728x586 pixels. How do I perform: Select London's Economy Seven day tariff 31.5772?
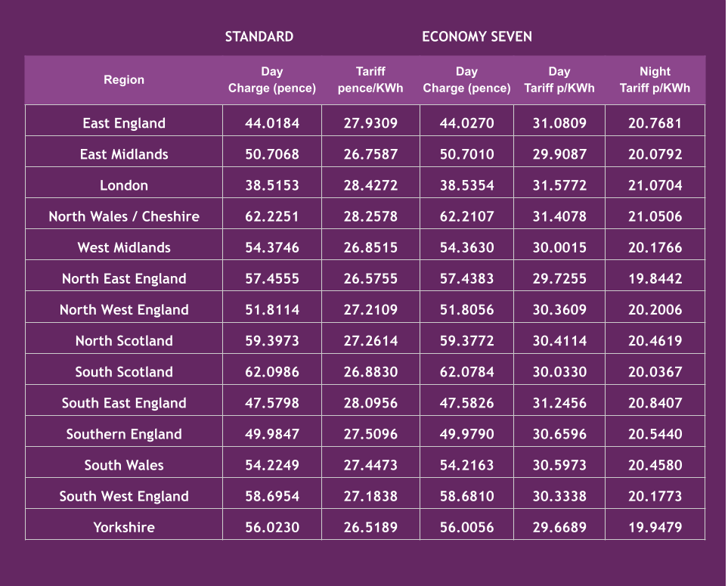[x=559, y=185]
